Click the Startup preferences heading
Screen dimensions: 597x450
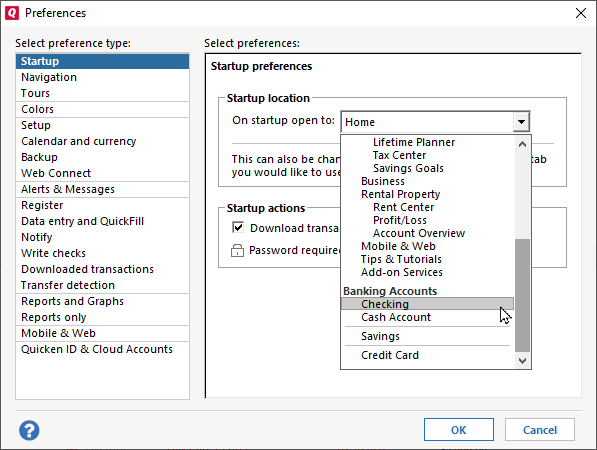261,66
